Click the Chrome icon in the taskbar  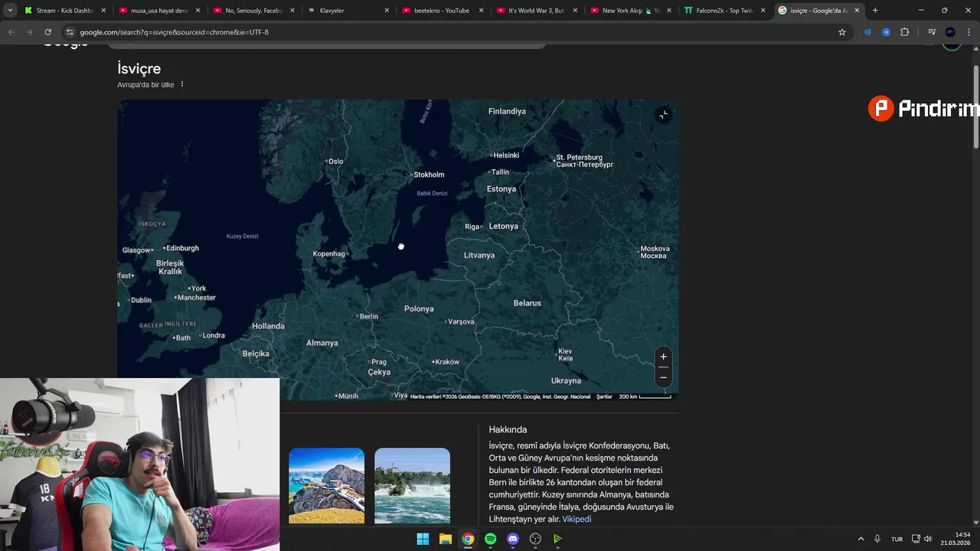pos(468,539)
